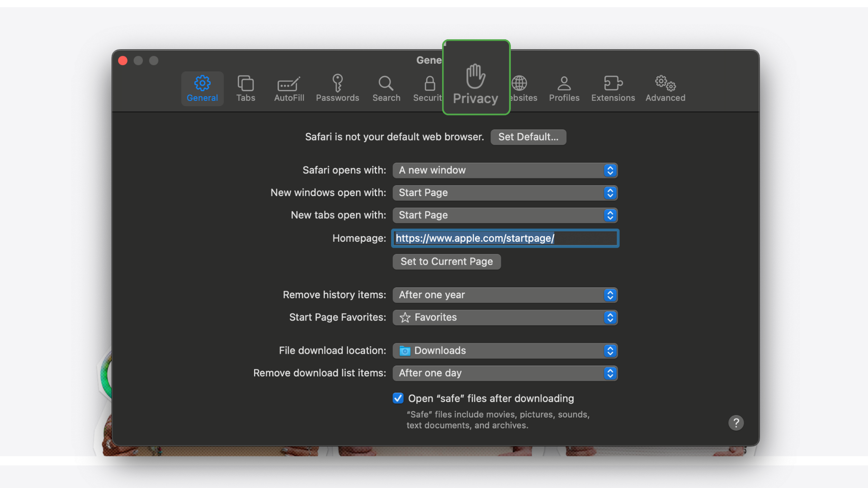Go to Search settings magnifier icon
868x488 pixels.
(386, 89)
